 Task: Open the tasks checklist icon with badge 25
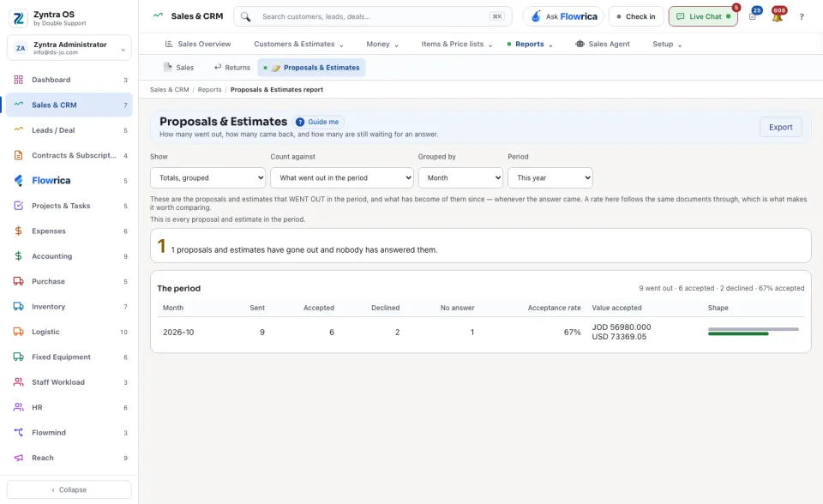pos(753,17)
